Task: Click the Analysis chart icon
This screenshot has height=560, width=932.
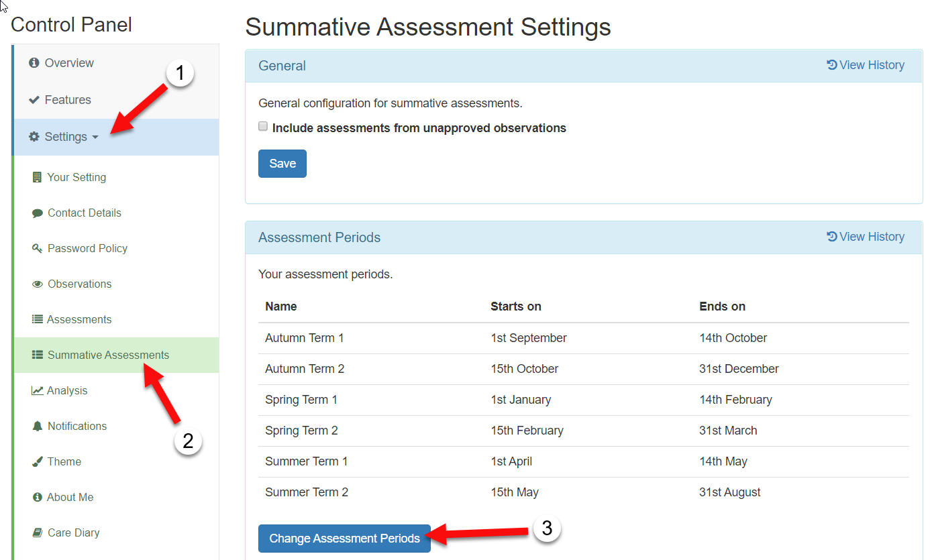Action: coord(37,390)
